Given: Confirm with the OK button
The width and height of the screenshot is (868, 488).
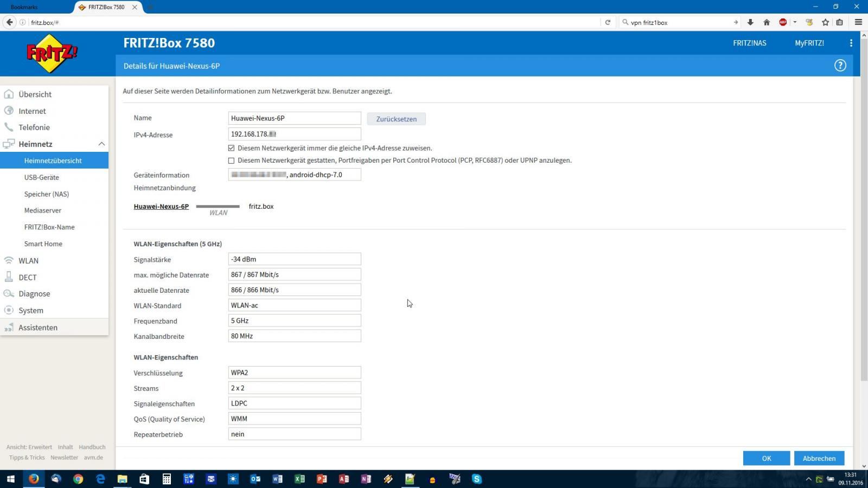Looking at the screenshot, I should [x=767, y=458].
